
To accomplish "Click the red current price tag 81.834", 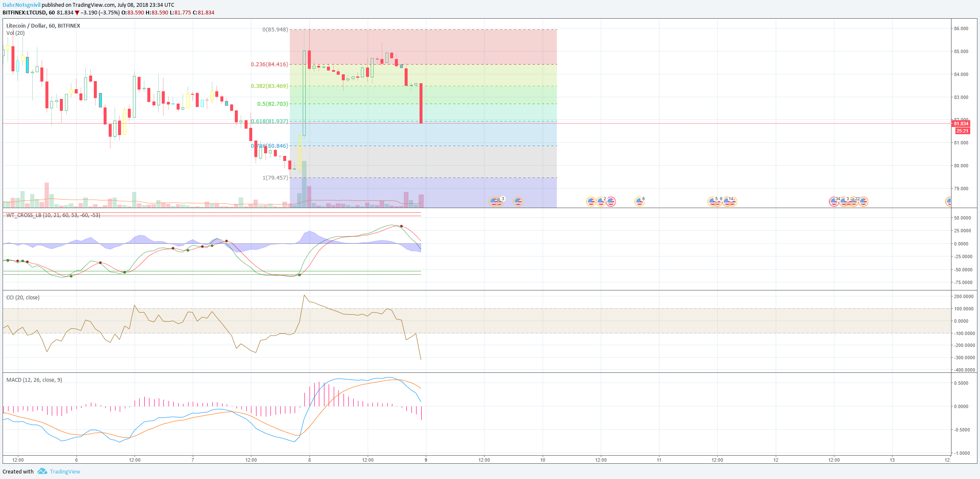I will (x=961, y=124).
